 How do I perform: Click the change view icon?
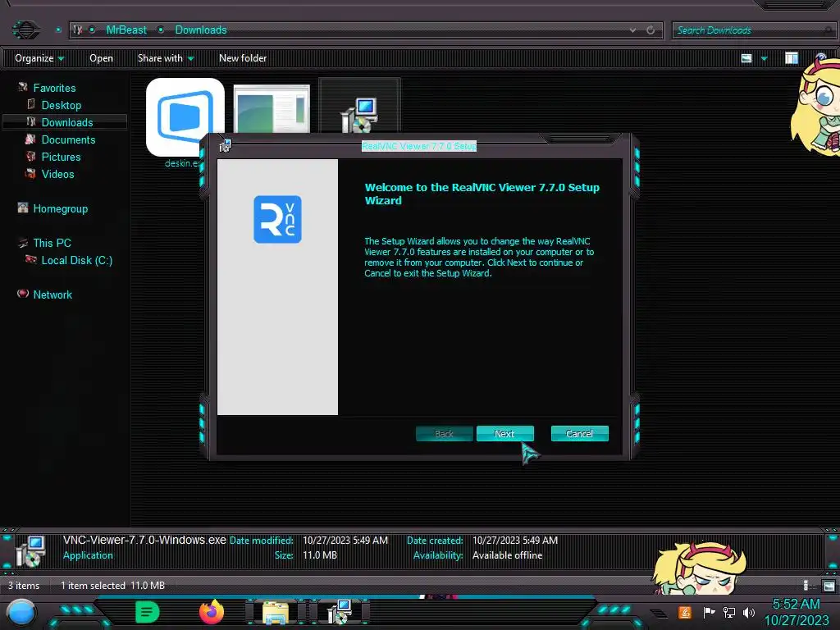[x=746, y=58]
